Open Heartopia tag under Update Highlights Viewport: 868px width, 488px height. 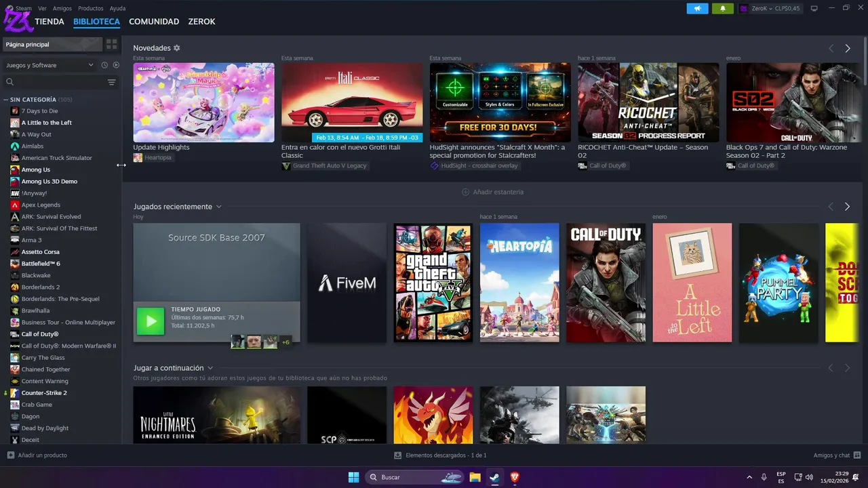(x=153, y=157)
